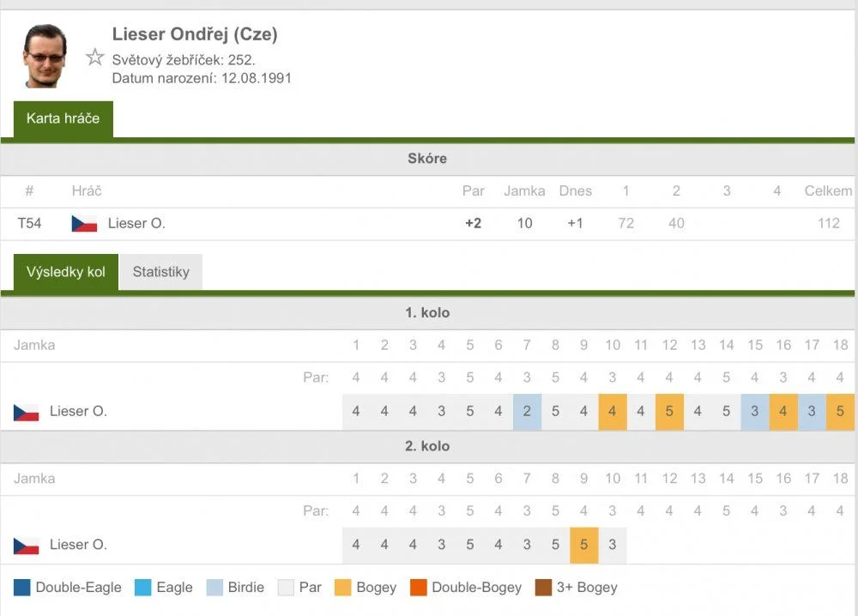Click the 3+ Bogey legend swatch
858x616 pixels.
pyautogui.click(x=543, y=588)
